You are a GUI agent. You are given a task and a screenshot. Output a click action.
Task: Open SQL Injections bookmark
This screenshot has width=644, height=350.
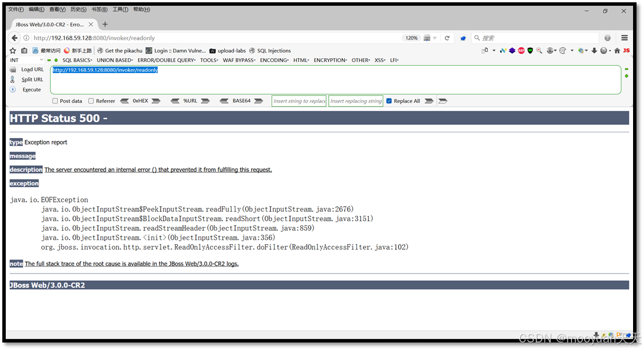(x=270, y=51)
